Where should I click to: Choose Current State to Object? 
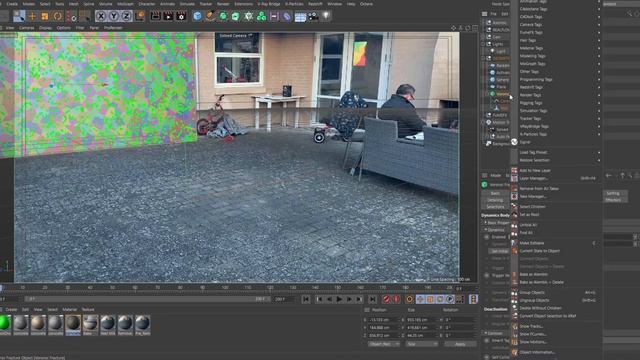point(555,251)
